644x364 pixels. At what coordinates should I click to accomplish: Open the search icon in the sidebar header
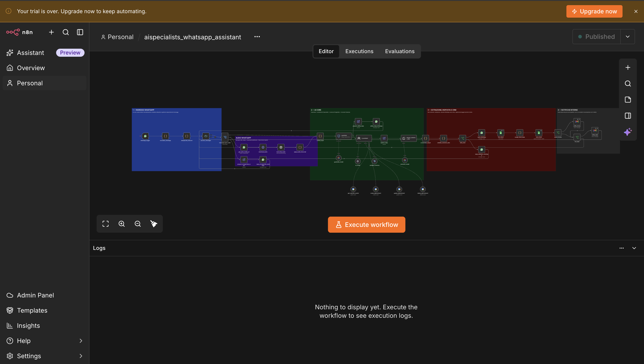click(x=66, y=32)
